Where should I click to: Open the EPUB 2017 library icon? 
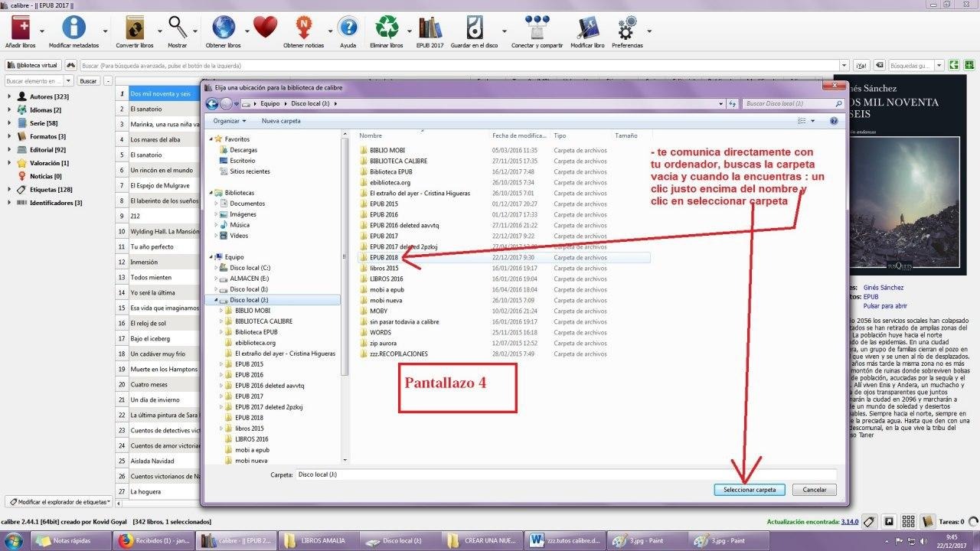tap(430, 28)
